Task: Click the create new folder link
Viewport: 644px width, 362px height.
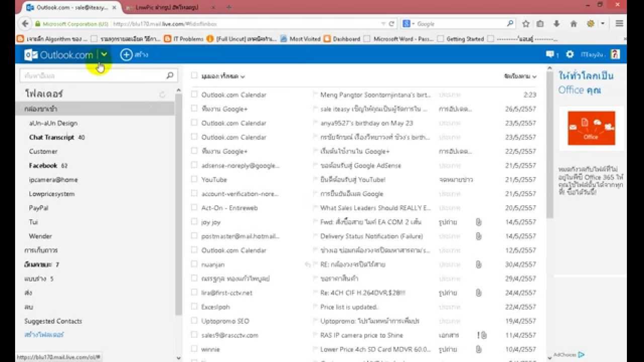Action: 44,334
